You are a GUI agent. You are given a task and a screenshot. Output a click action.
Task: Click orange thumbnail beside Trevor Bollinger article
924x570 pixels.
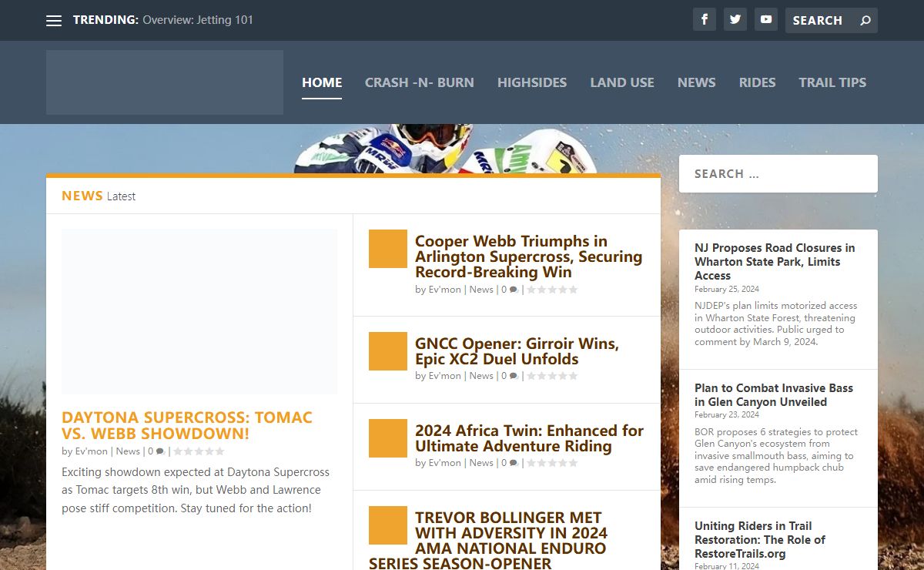point(388,525)
